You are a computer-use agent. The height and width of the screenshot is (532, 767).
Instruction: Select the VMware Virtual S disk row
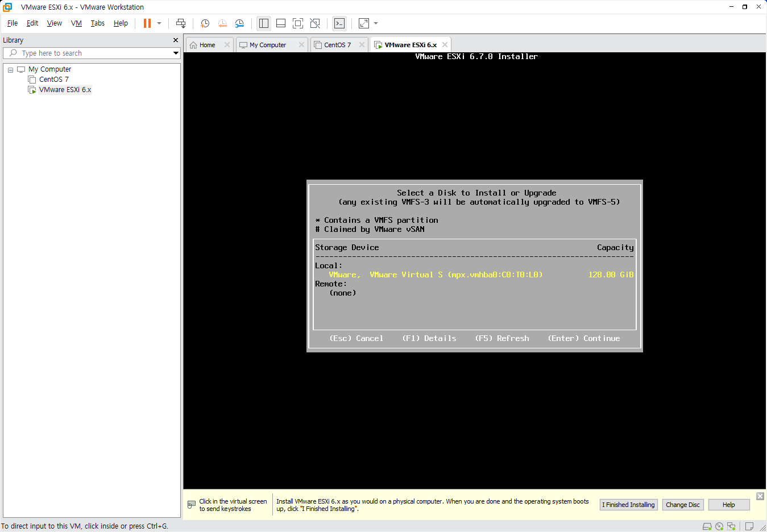(474, 275)
